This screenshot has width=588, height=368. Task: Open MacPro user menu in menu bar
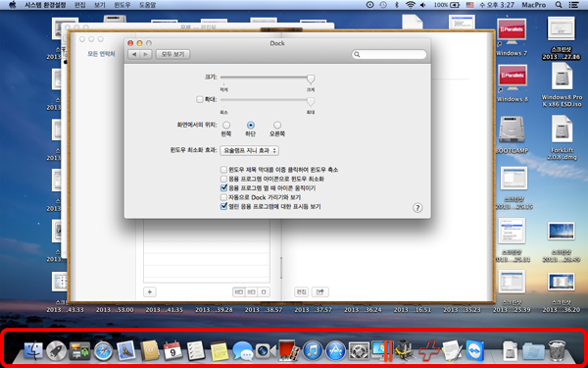(x=533, y=5)
